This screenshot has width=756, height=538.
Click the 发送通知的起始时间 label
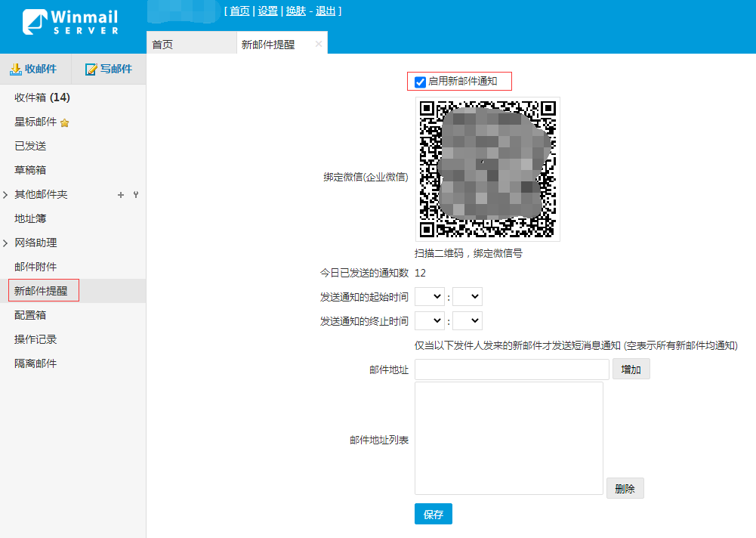pyautogui.click(x=364, y=297)
